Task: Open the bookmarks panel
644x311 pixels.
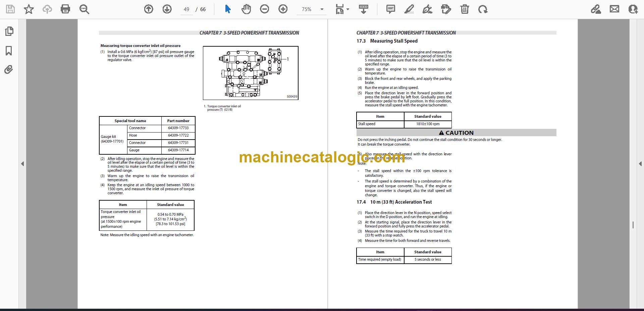Action: click(9, 51)
